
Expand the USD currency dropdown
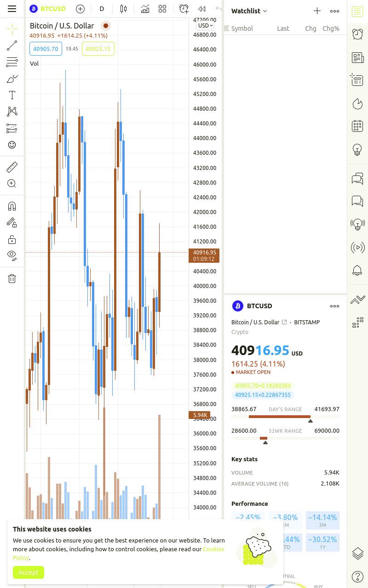coord(205,26)
